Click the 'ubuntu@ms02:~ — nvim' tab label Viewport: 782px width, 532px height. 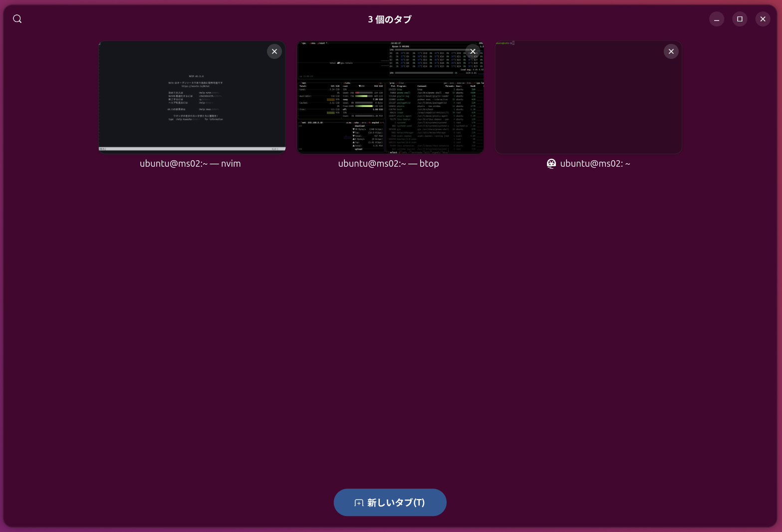[x=190, y=164]
